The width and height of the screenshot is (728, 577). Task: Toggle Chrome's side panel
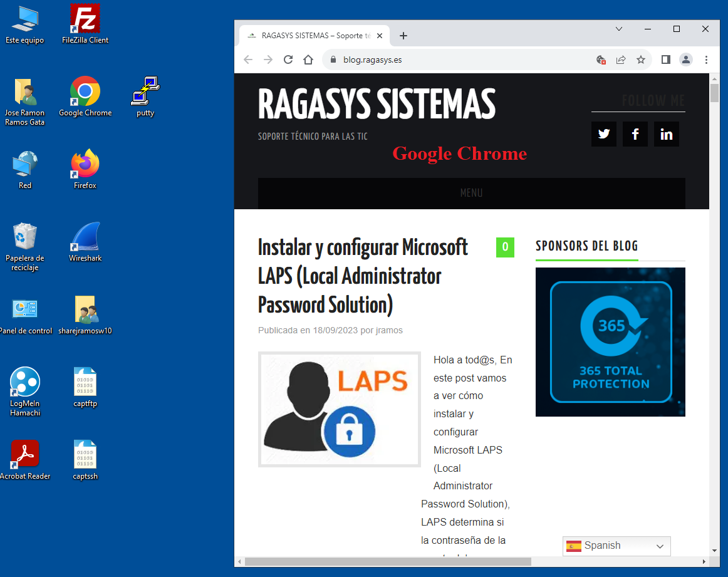[665, 59]
